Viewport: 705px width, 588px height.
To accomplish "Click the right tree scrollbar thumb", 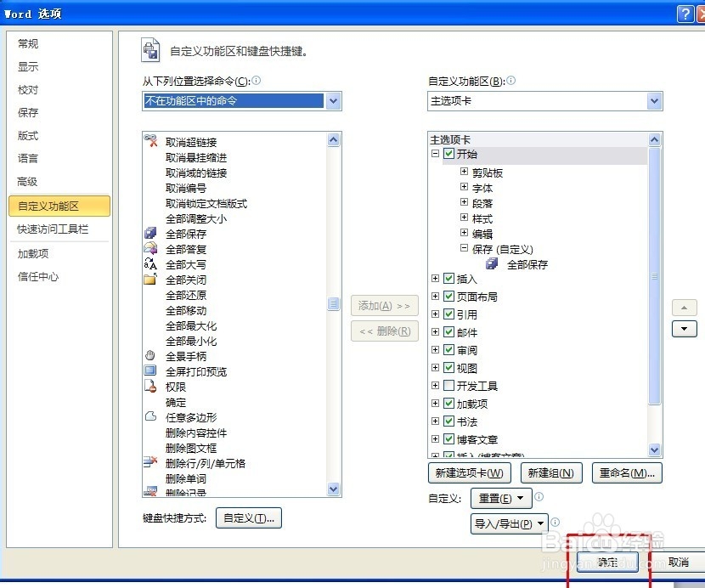I will (655, 276).
